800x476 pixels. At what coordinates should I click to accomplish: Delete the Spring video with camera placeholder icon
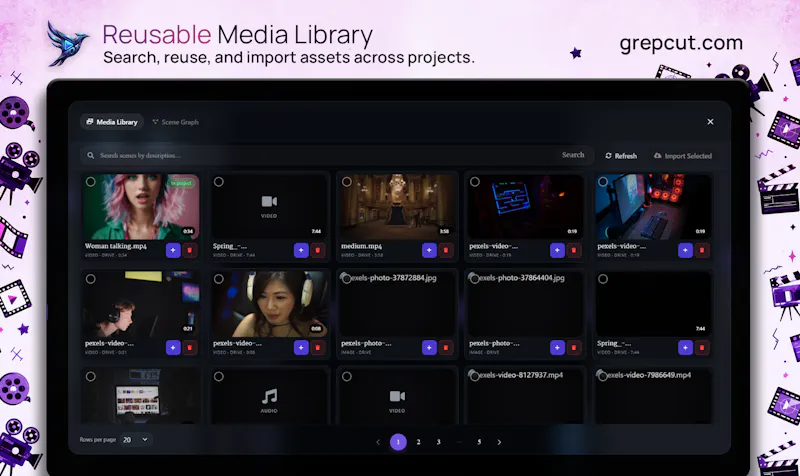(x=318, y=250)
